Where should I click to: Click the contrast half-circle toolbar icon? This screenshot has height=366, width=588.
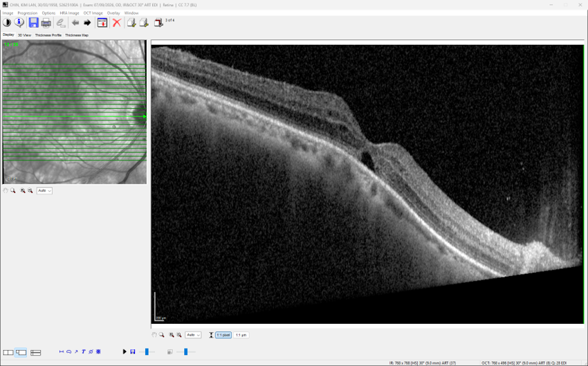pyautogui.click(x=7, y=23)
